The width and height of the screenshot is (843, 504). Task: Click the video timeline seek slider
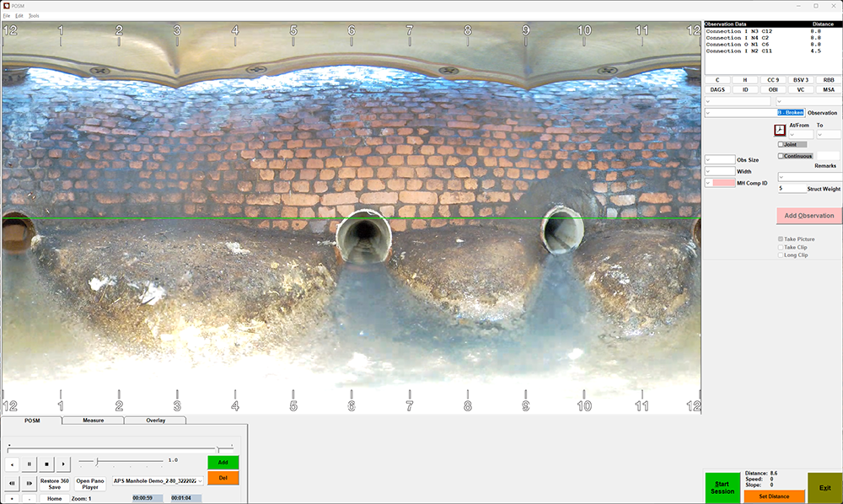click(x=121, y=448)
